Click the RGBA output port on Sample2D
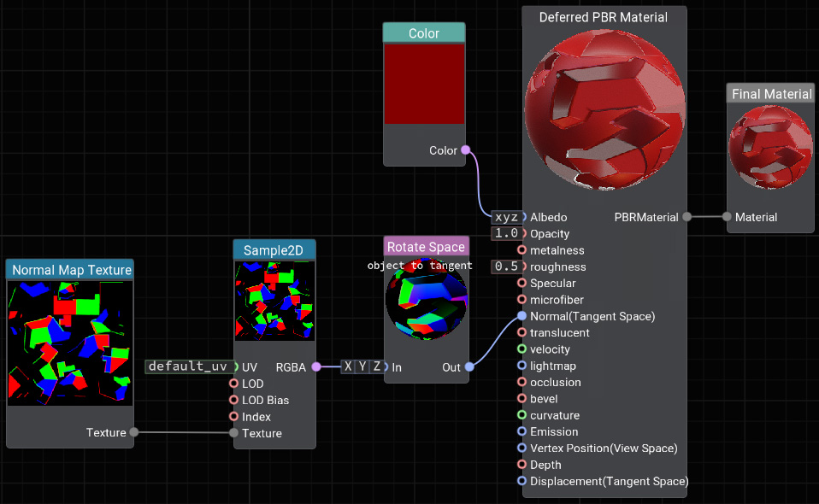Viewport: 819px width, 504px height. pyautogui.click(x=316, y=366)
